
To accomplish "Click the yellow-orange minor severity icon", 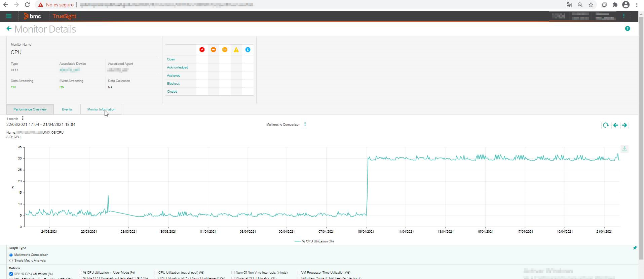I will 225,50.
